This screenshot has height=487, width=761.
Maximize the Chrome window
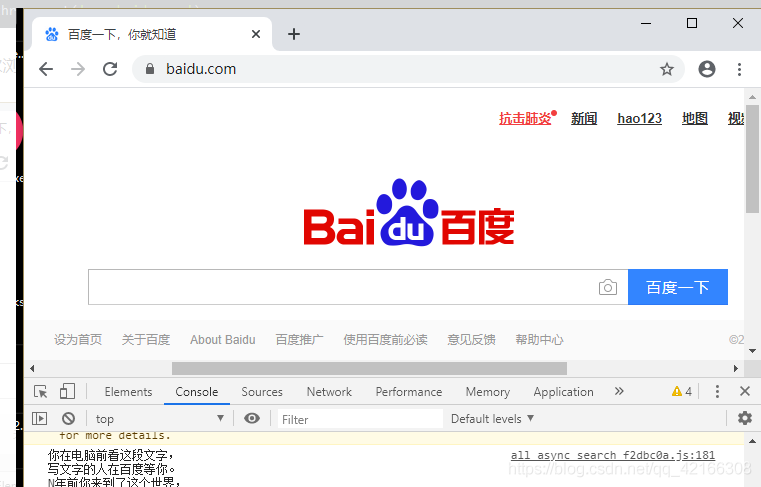pos(692,23)
